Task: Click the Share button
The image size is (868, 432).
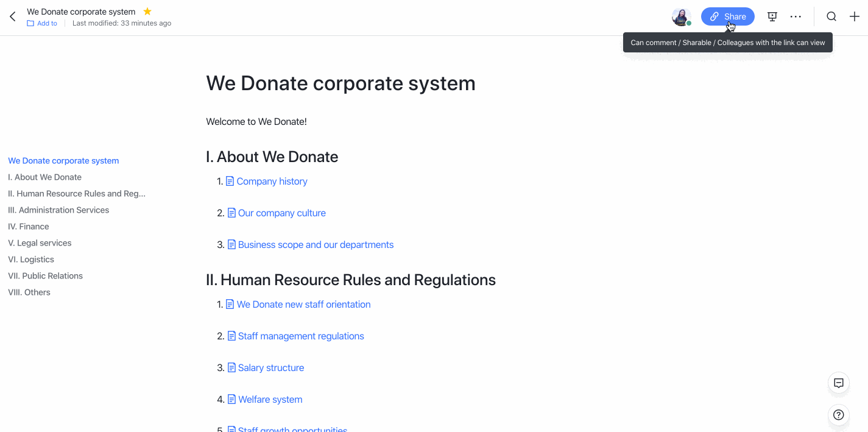Action: [727, 16]
